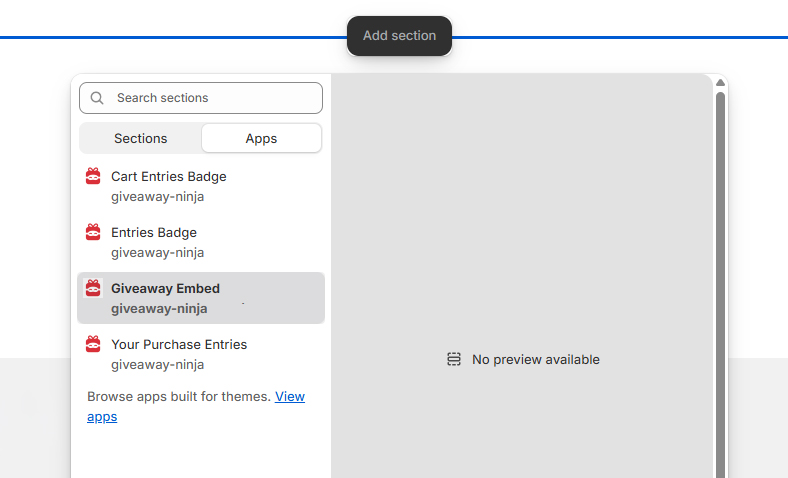The height and width of the screenshot is (478, 788).
Task: Select the Apps tab
Action: tap(261, 139)
